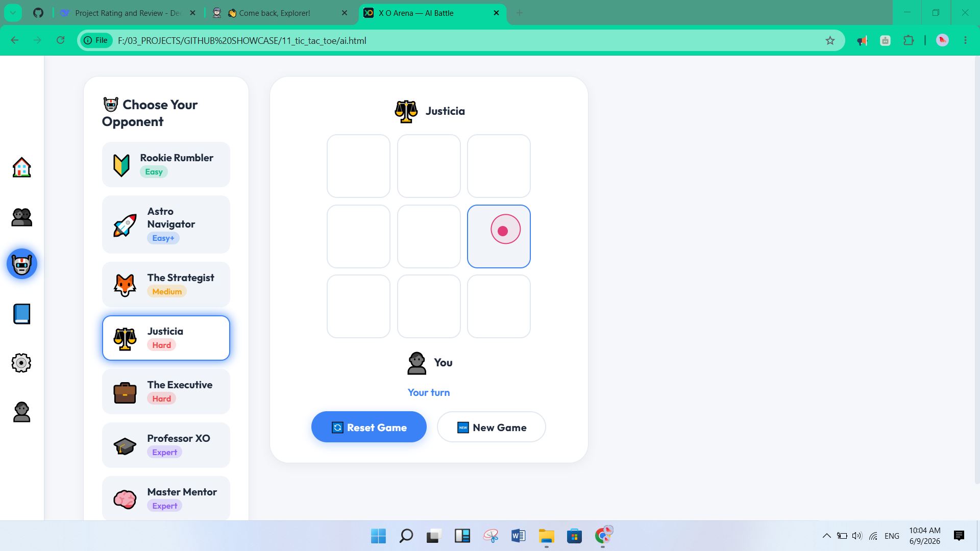The image size is (980, 551).
Task: Open the settings gear sidebar icon
Action: point(21,363)
